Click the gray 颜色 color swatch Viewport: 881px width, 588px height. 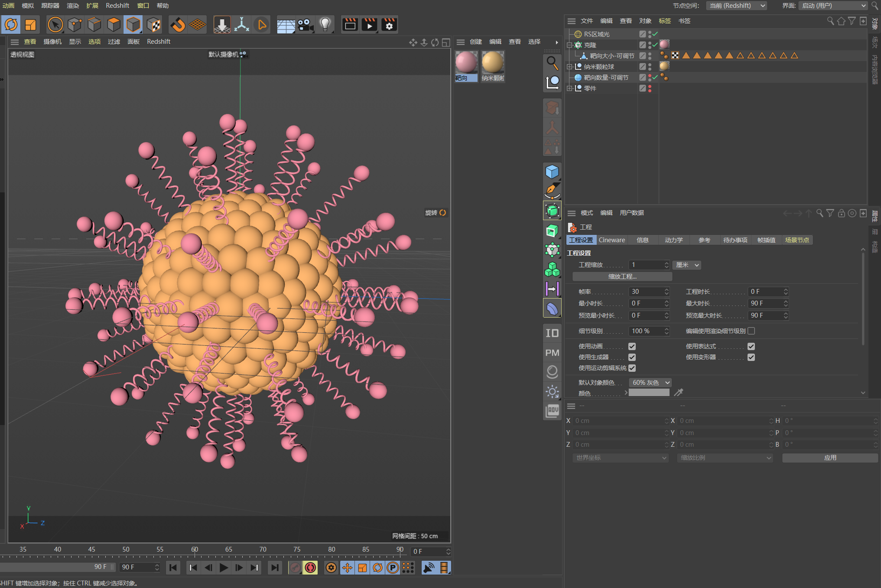tap(649, 393)
